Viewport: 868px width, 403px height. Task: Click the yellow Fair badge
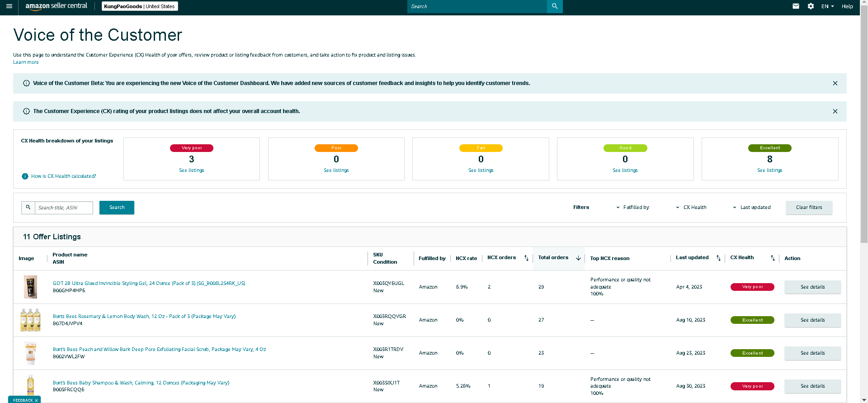(x=481, y=148)
